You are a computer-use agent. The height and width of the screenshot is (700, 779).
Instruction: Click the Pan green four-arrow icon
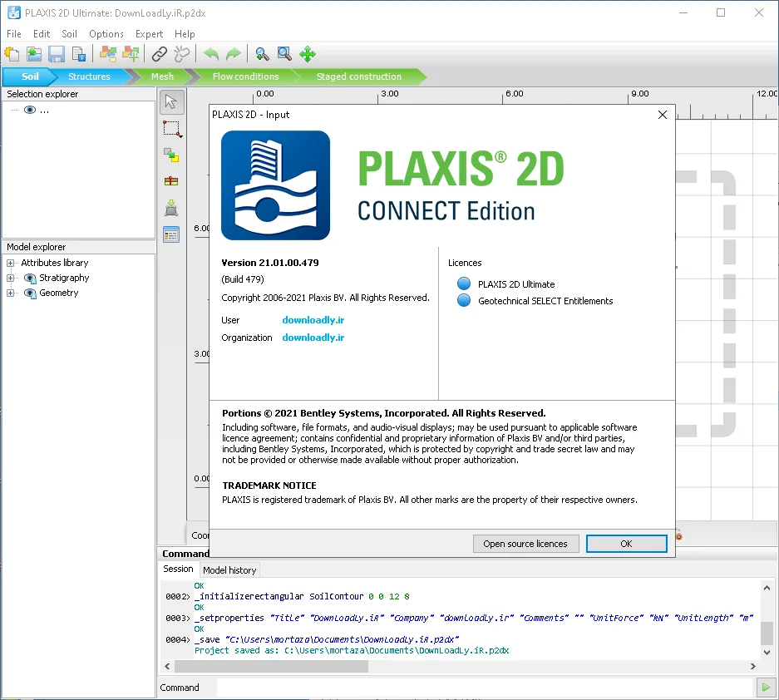click(x=308, y=54)
